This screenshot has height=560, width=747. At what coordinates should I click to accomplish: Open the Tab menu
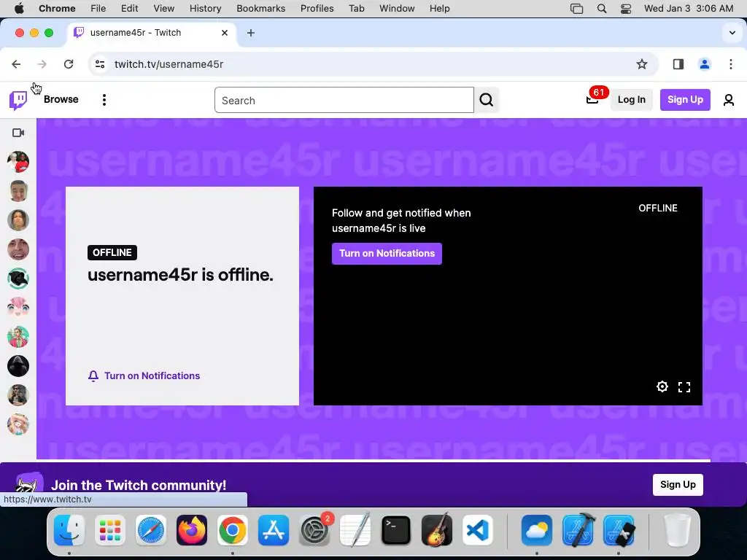click(356, 9)
